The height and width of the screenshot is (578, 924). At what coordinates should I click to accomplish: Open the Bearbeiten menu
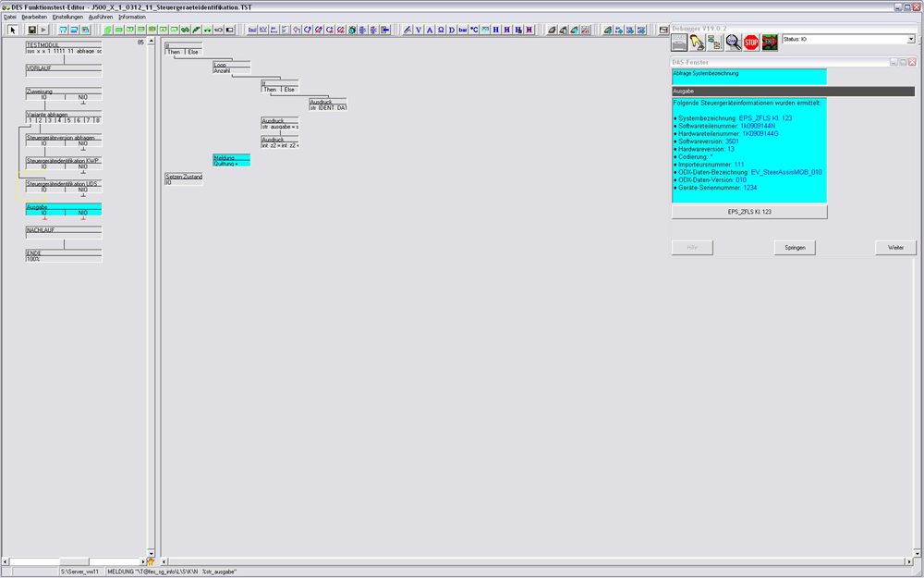34,17
